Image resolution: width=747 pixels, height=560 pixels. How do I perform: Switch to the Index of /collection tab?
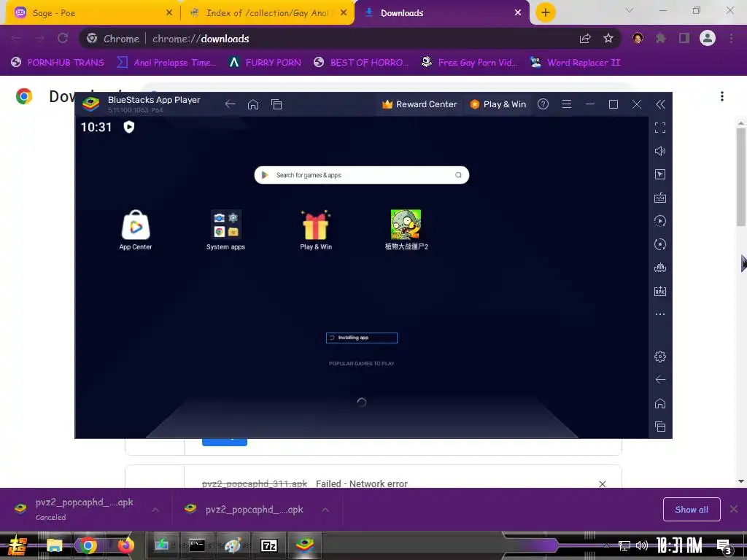(268, 13)
